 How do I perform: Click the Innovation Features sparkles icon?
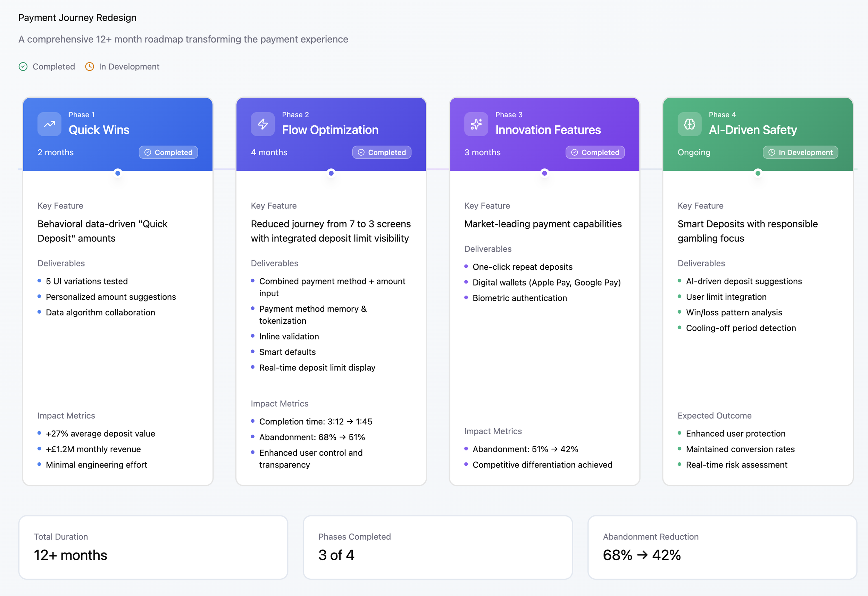[476, 124]
